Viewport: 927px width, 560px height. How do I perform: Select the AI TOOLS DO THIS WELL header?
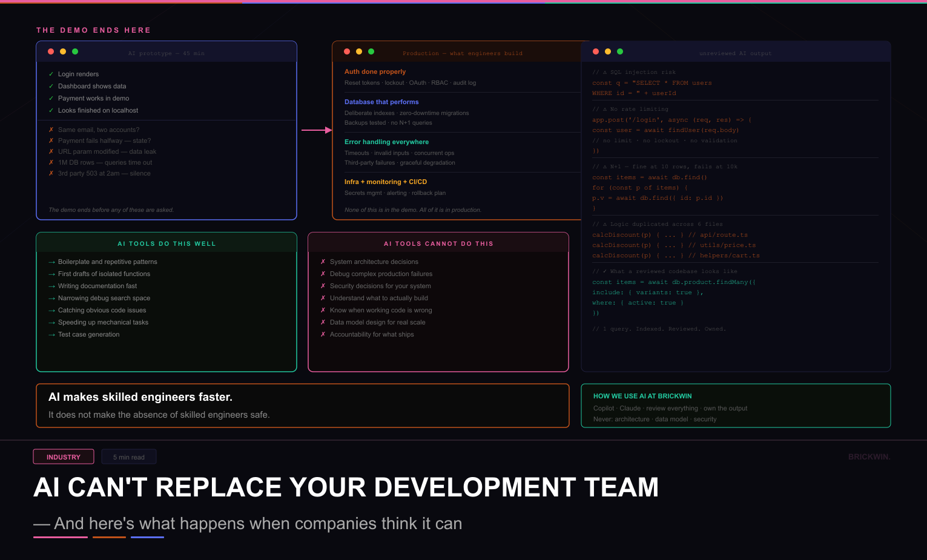(x=167, y=243)
